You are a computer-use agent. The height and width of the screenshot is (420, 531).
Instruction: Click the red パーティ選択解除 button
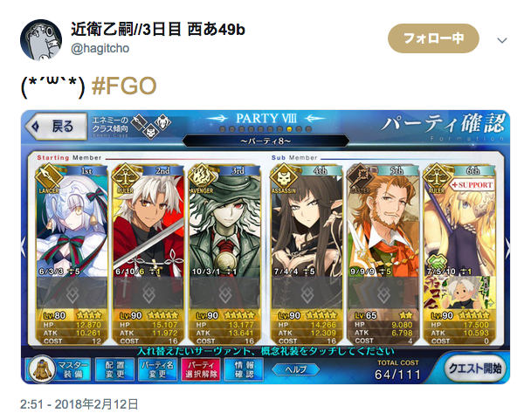pos(201,369)
